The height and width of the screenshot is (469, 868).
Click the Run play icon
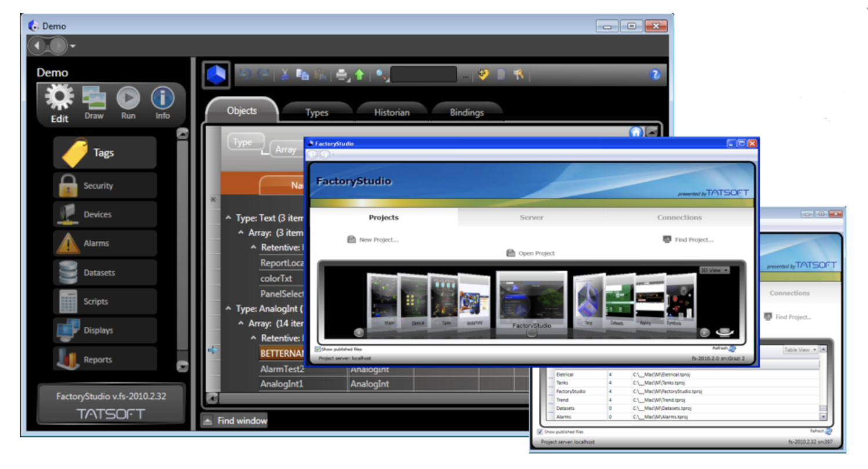tap(128, 103)
